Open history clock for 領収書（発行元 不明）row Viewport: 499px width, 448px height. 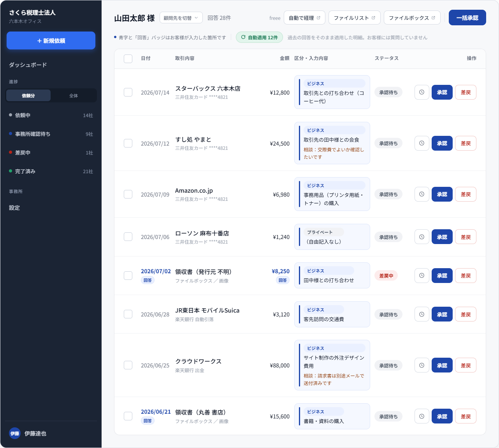(422, 276)
